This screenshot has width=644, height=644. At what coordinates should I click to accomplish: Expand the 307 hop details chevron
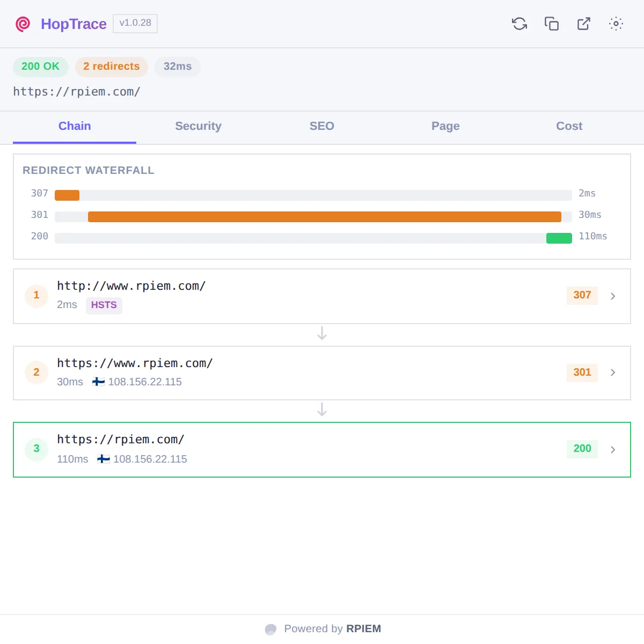pos(613,296)
